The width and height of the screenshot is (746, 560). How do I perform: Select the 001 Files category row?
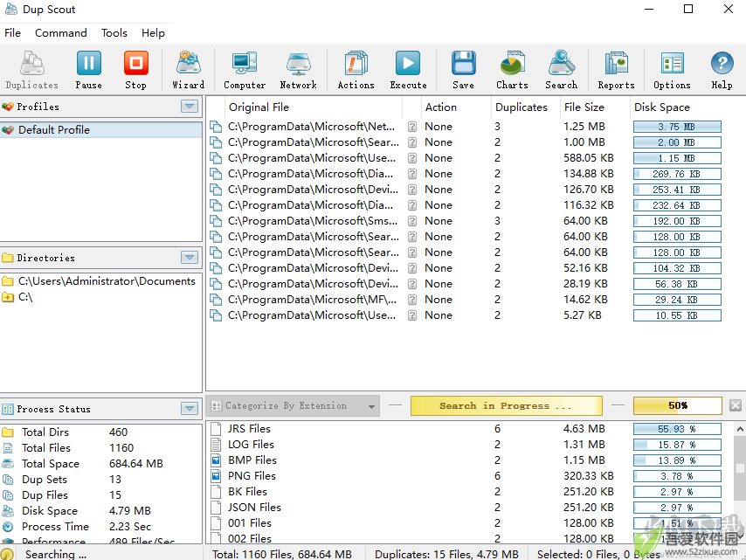[x=468, y=523]
